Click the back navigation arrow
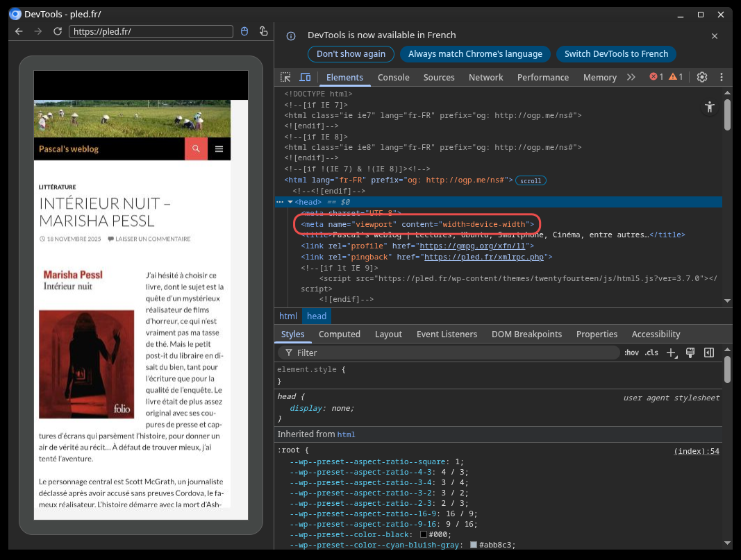 (19, 31)
